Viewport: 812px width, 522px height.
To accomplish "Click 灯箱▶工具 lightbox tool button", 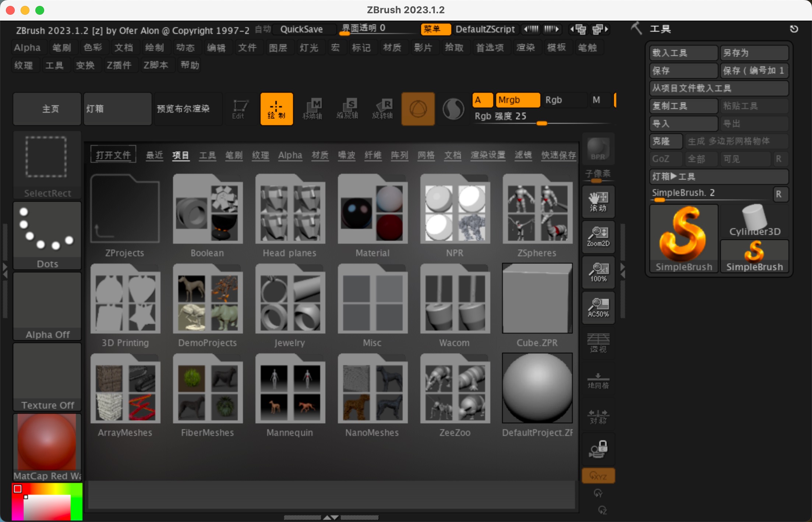I will [x=719, y=177].
